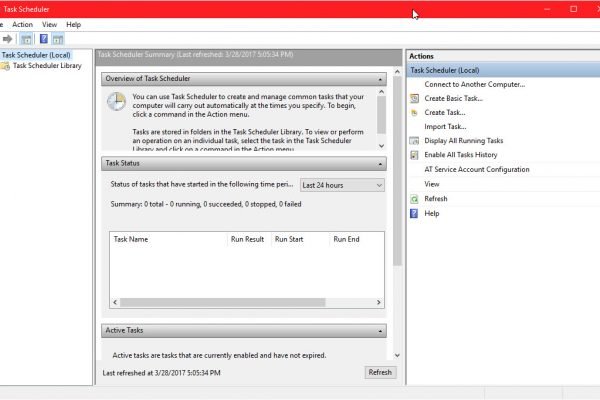The image size is (600, 400).
Task: Collapse the Active Tasks section
Action: 380,331
